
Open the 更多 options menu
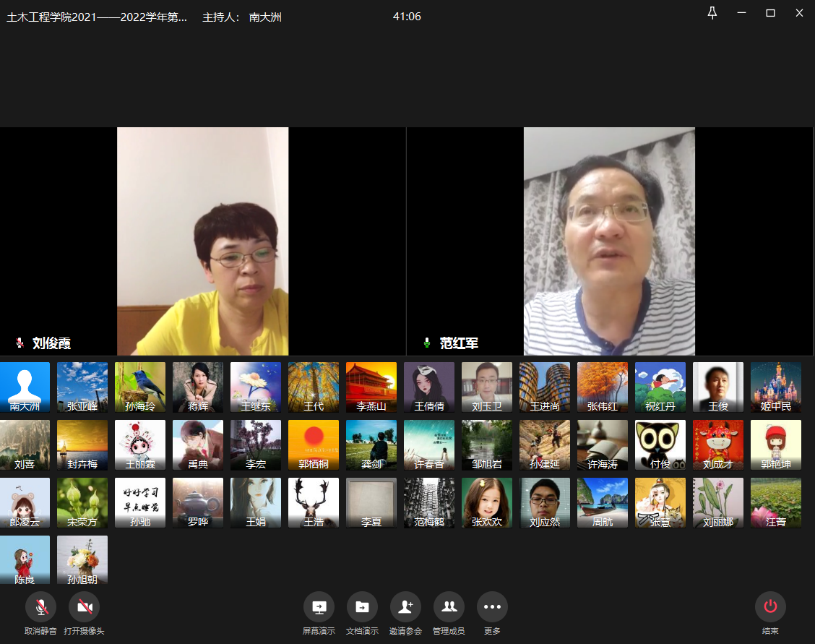tap(492, 607)
